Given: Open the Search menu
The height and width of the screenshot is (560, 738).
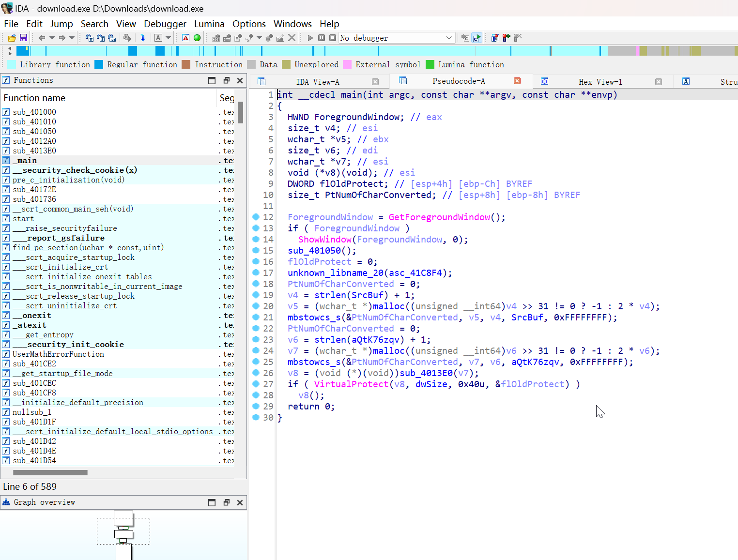Looking at the screenshot, I should (x=94, y=24).
